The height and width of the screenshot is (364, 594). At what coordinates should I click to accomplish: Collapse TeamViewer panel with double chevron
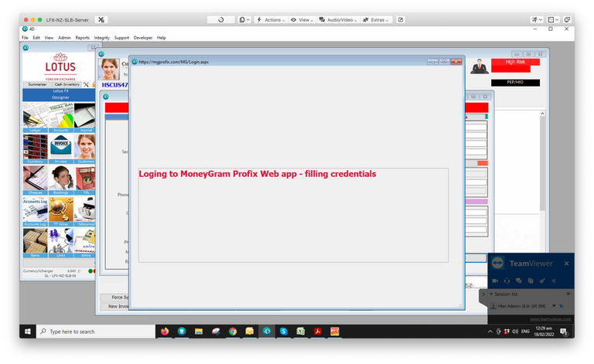tap(554, 281)
